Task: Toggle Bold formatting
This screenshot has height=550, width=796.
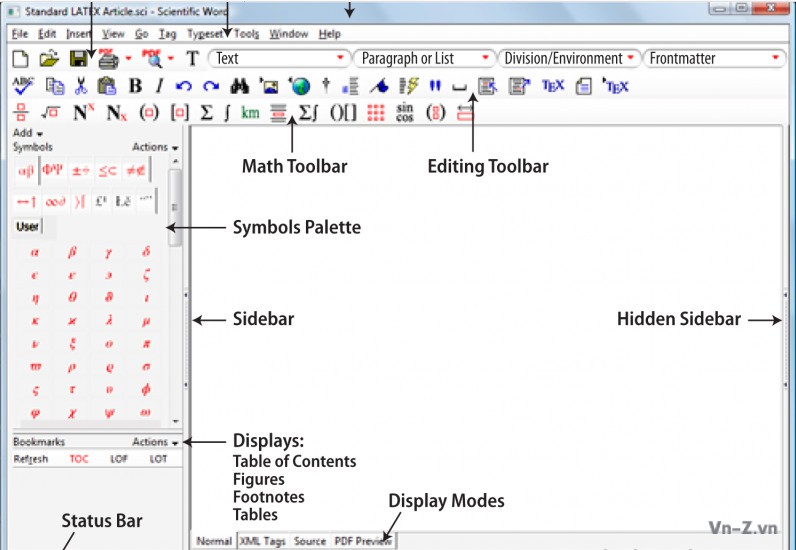Action: pos(135,86)
